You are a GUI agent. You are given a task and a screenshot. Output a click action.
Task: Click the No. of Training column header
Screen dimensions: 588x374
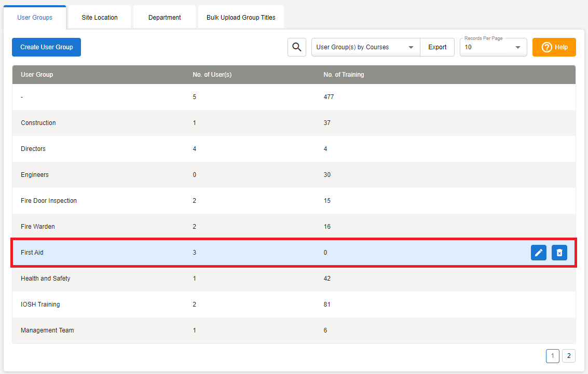(344, 75)
